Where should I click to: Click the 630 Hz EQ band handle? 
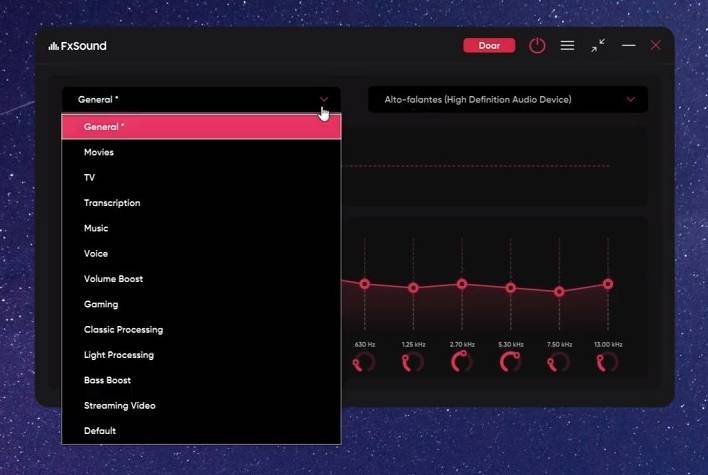(x=364, y=284)
